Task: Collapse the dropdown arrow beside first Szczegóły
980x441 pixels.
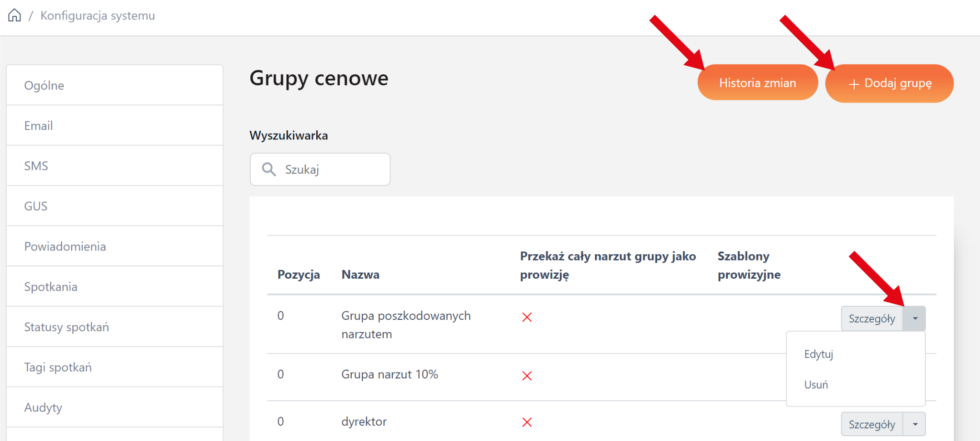Action: click(x=914, y=318)
